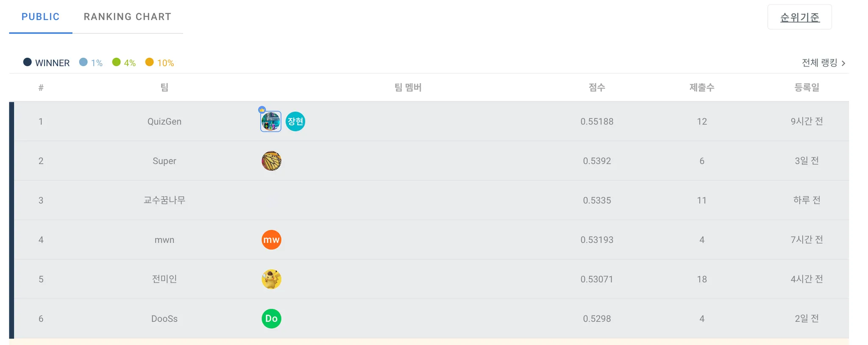
Task: Click the navy WINNER legend dot
Action: (x=28, y=62)
